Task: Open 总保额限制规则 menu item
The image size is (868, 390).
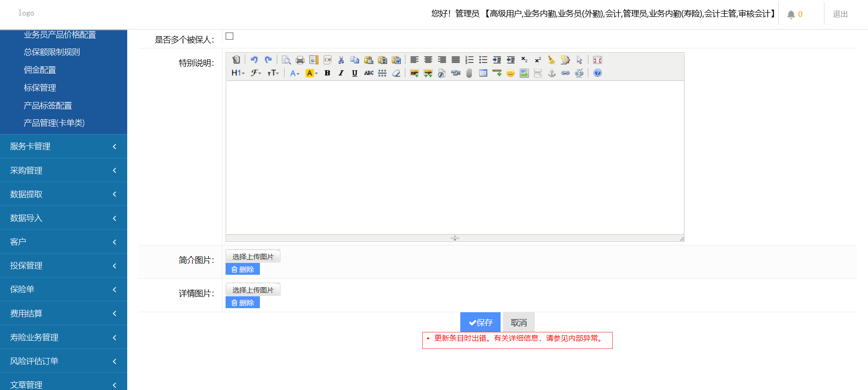Action: tap(52, 52)
